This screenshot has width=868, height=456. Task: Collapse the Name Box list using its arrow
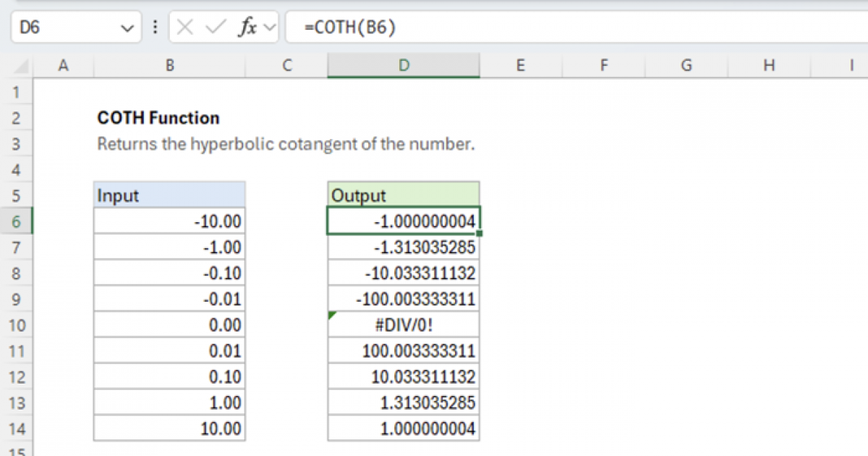127,27
